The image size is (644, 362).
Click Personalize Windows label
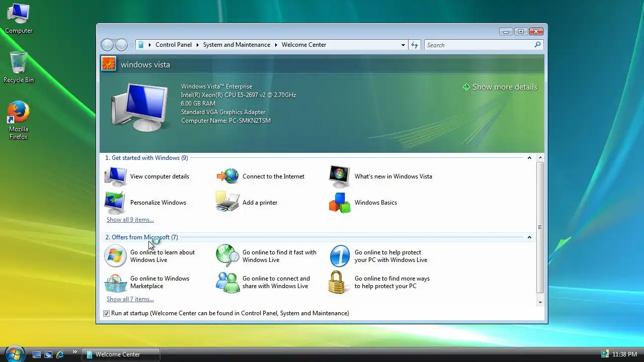pos(158,203)
